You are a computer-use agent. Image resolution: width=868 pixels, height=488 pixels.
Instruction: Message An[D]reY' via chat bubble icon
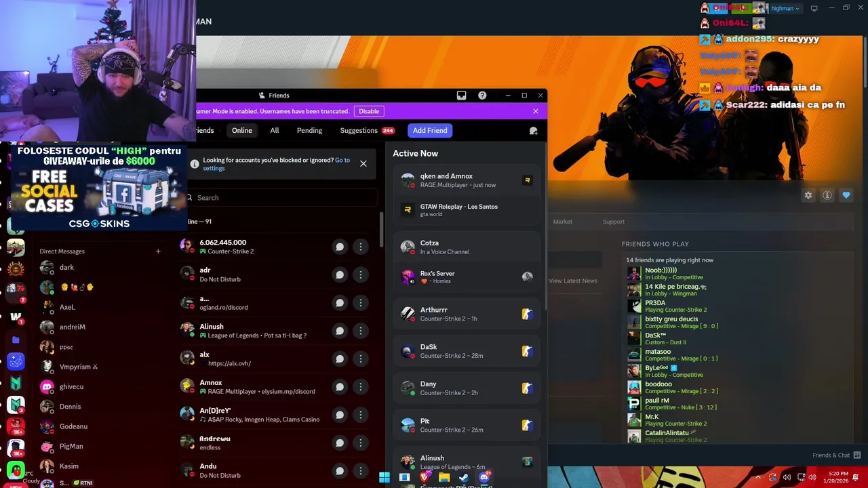340,415
